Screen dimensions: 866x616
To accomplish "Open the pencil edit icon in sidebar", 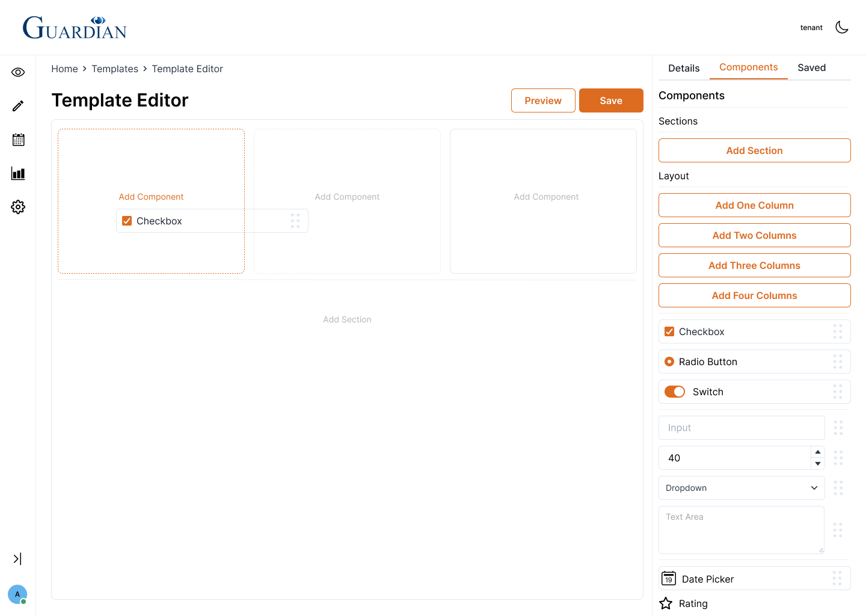I will pos(18,106).
